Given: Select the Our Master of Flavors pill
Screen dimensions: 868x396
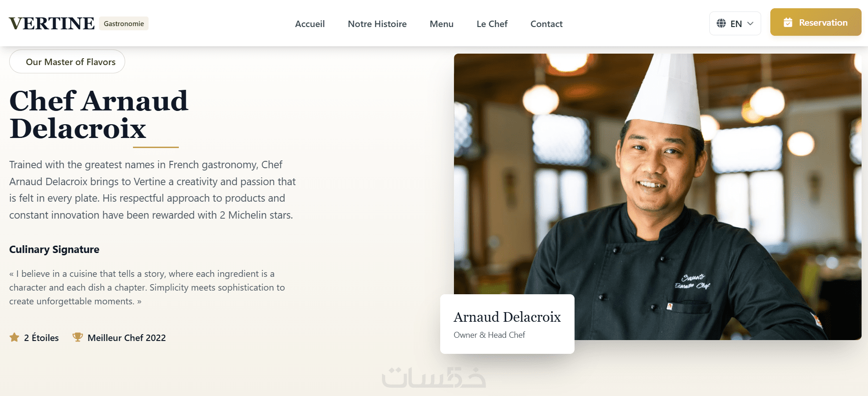Looking at the screenshot, I should click(x=67, y=61).
